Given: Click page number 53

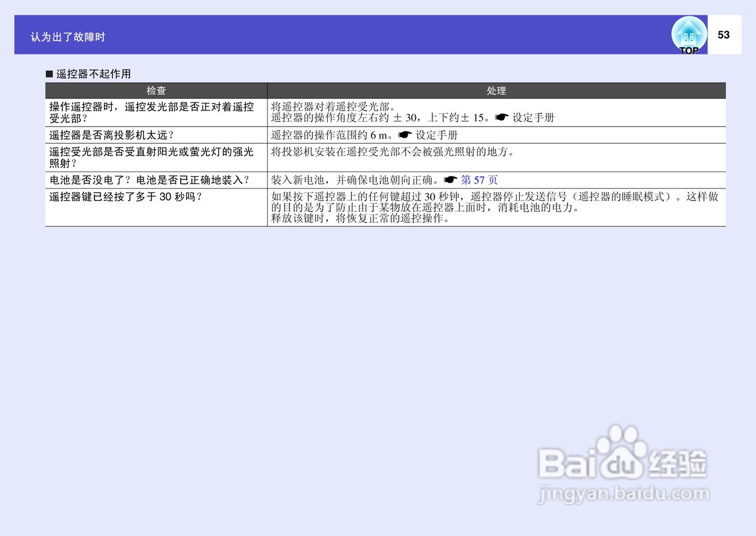Looking at the screenshot, I should [x=724, y=35].
